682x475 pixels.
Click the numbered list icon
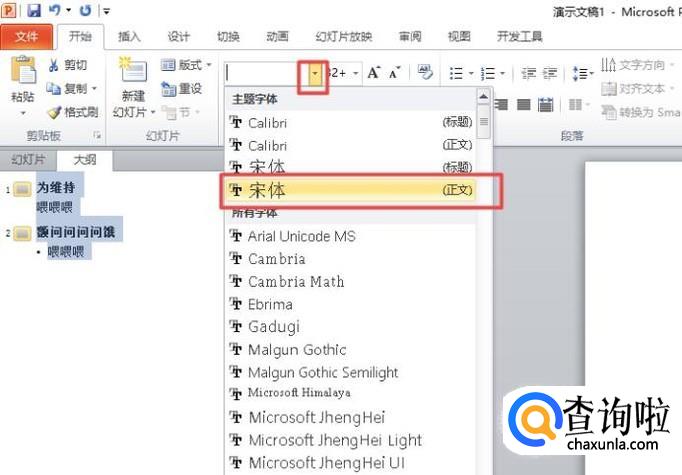488,73
